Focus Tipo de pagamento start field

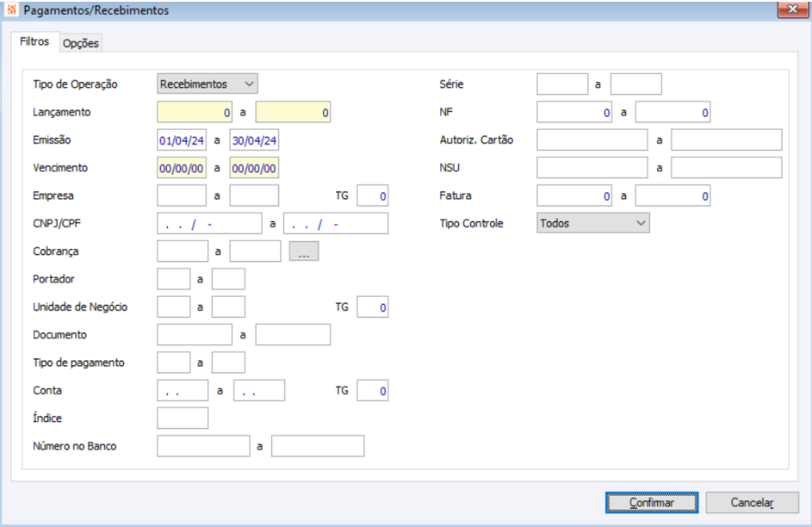point(173,363)
